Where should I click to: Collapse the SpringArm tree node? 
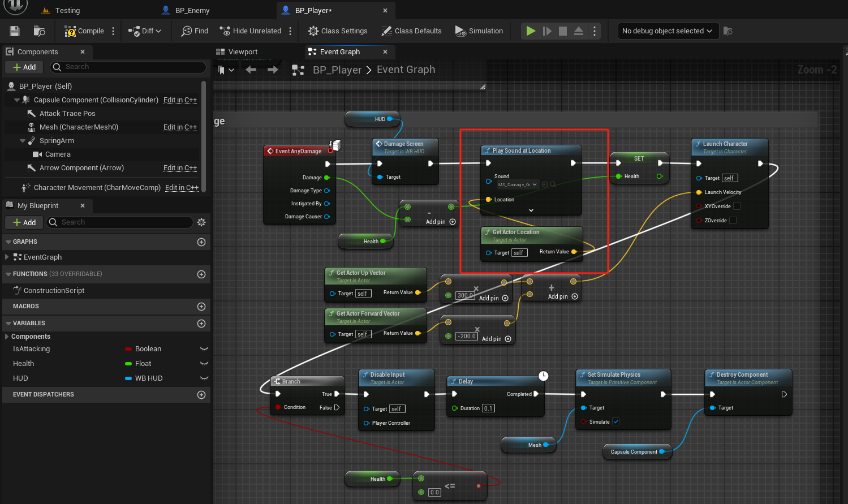[23, 141]
